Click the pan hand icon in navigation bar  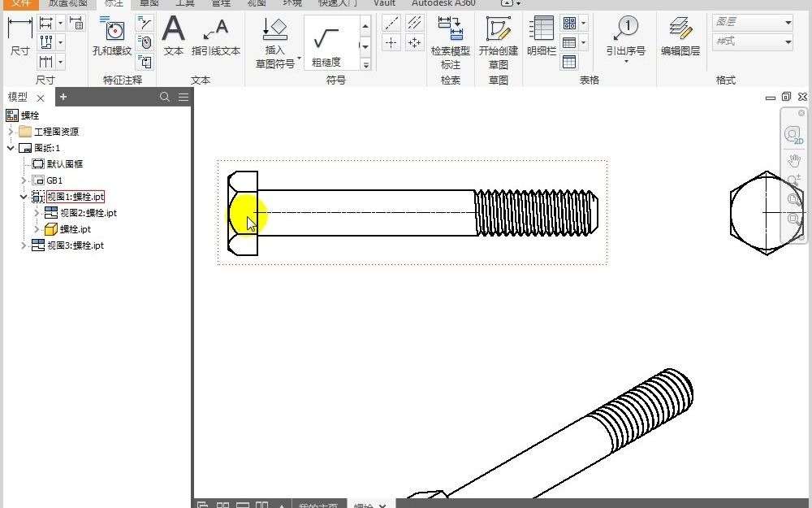point(793,159)
